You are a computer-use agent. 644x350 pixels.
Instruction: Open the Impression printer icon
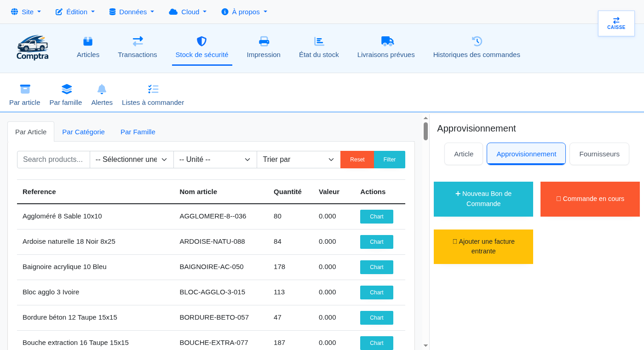click(x=264, y=41)
